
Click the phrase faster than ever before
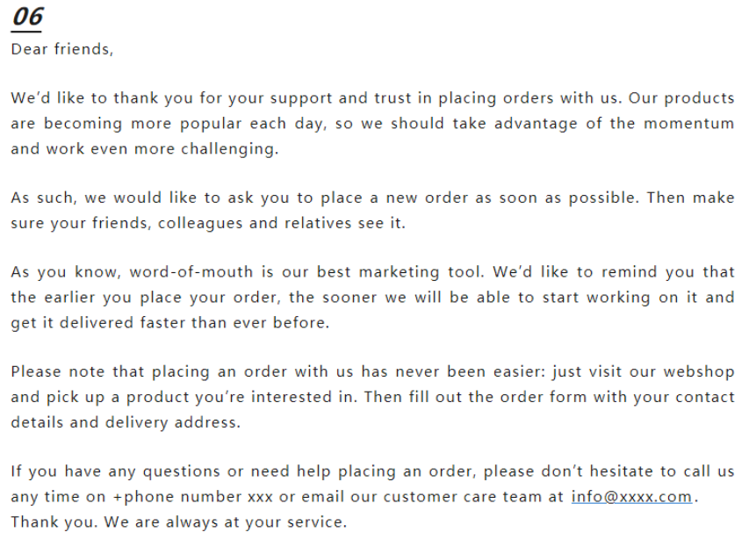(x=234, y=322)
